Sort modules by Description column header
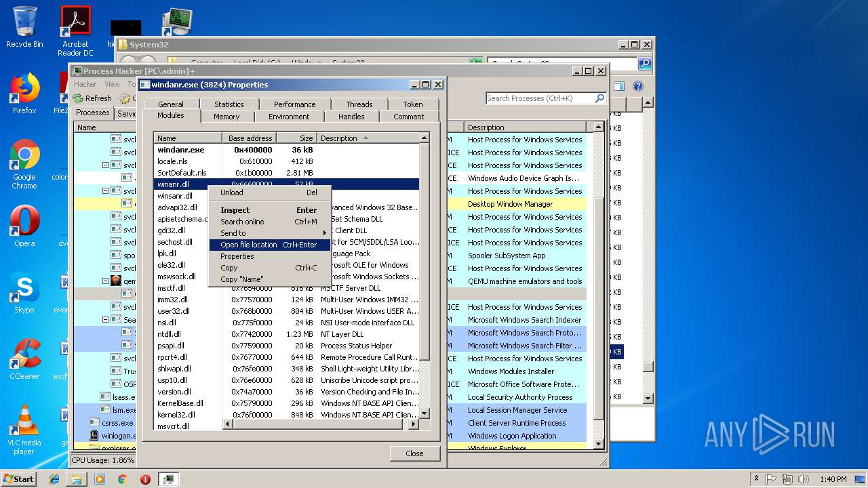The image size is (868, 488). [x=368, y=138]
